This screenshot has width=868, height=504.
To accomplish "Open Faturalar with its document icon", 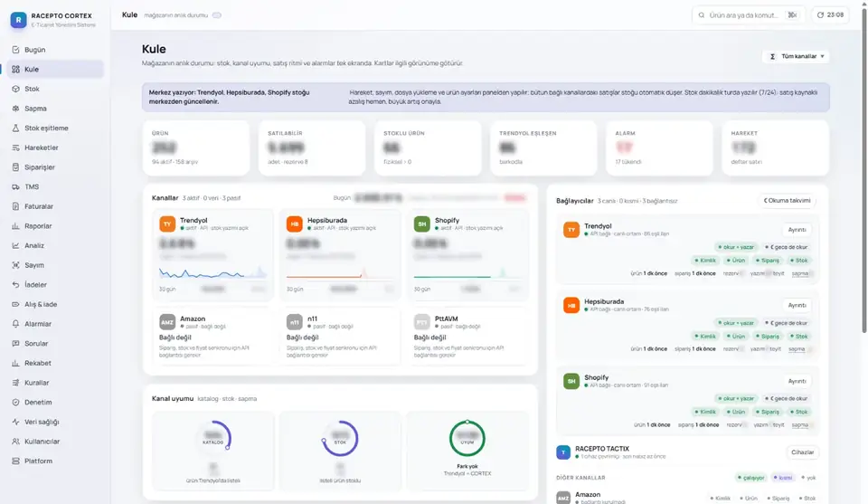I will point(15,206).
